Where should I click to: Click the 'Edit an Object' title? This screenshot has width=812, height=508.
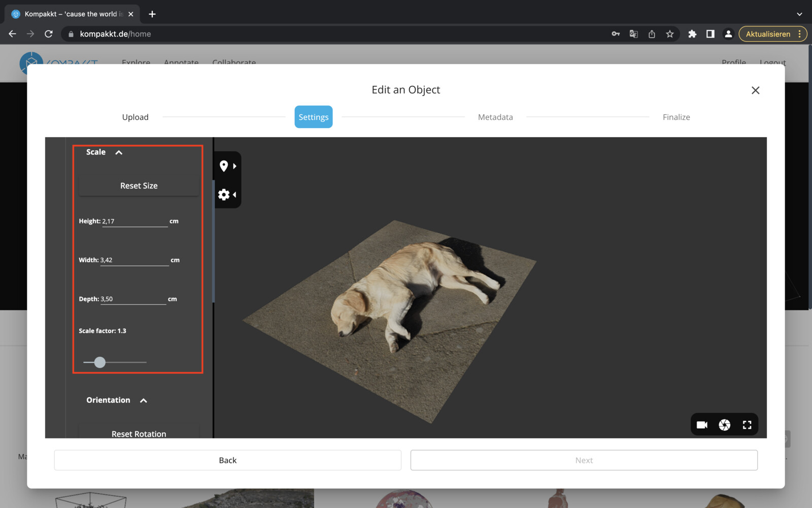click(x=406, y=90)
